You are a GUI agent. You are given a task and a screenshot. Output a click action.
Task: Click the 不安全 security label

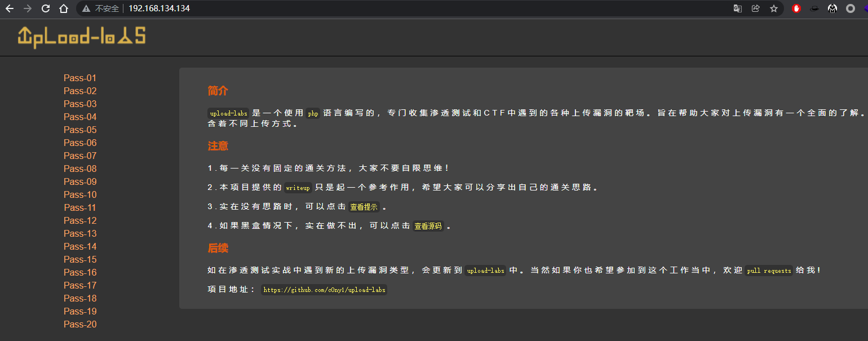[x=107, y=8]
